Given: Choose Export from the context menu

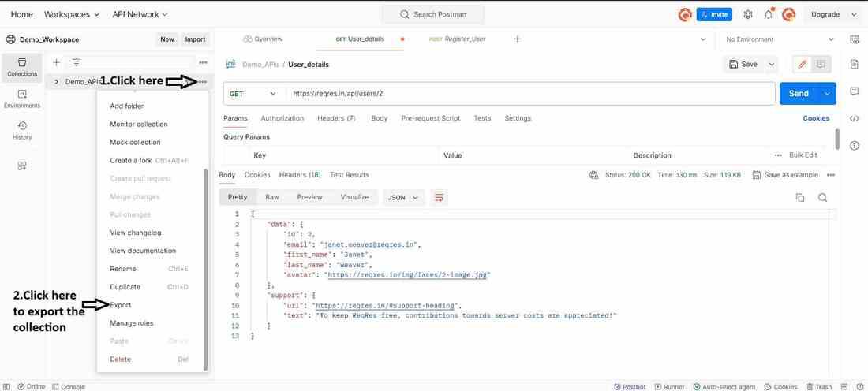Looking at the screenshot, I should (121, 305).
